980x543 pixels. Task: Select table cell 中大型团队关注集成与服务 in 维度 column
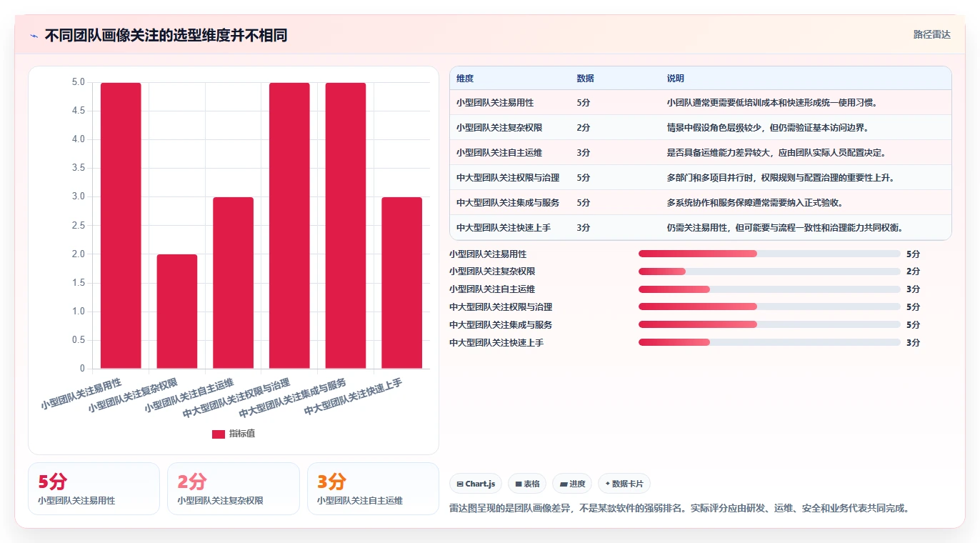(x=508, y=202)
